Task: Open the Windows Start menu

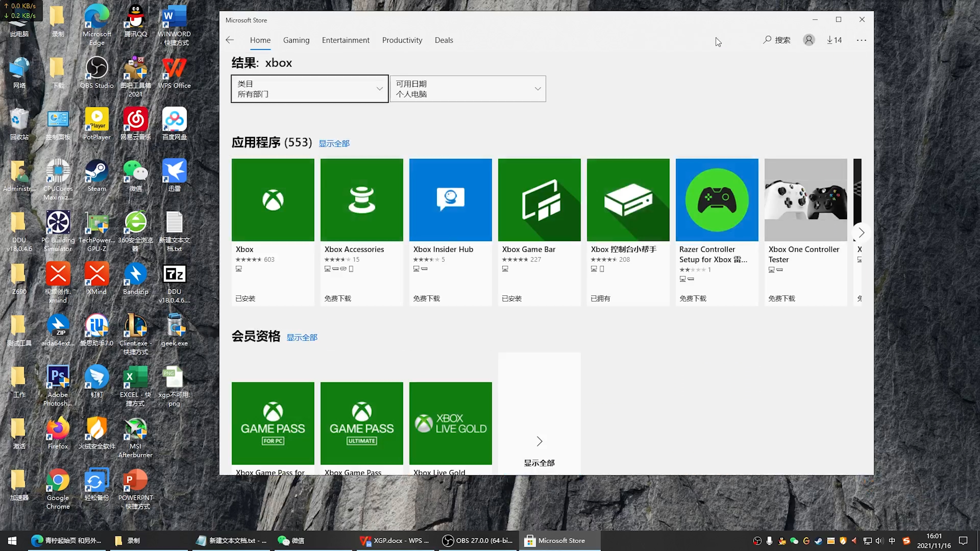Action: (12, 540)
